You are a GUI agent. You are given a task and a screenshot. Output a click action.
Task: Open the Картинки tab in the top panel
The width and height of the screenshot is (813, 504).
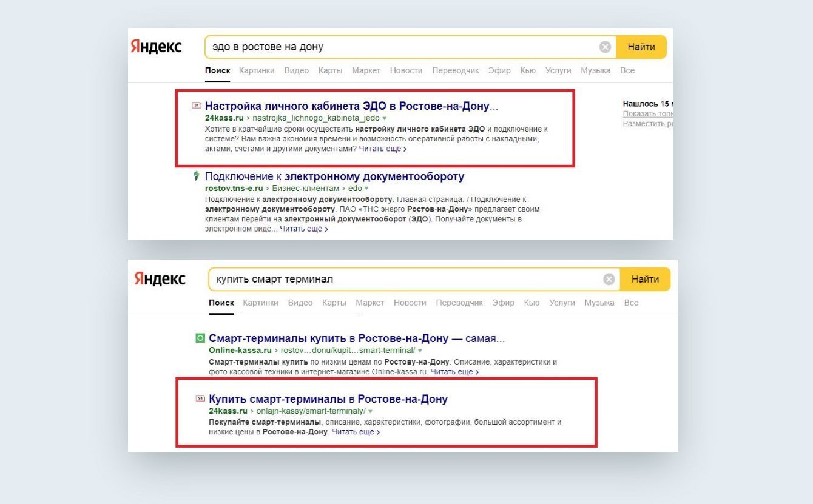[x=257, y=70]
